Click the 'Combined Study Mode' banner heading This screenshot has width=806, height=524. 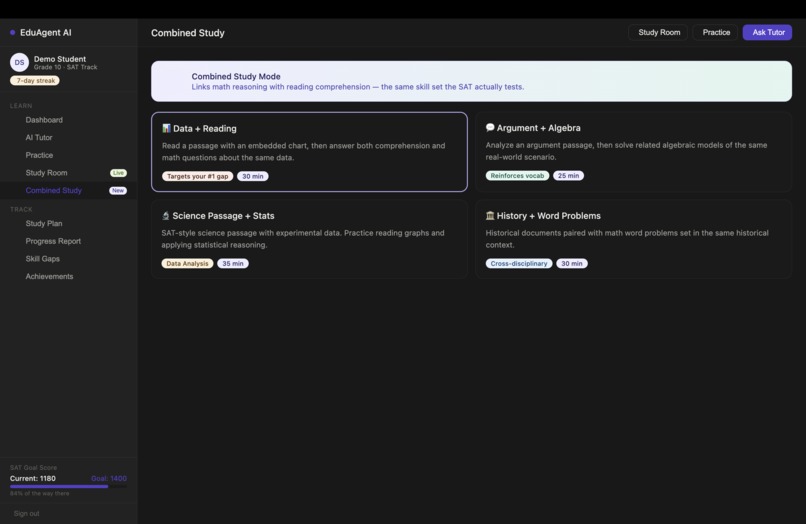(236, 76)
